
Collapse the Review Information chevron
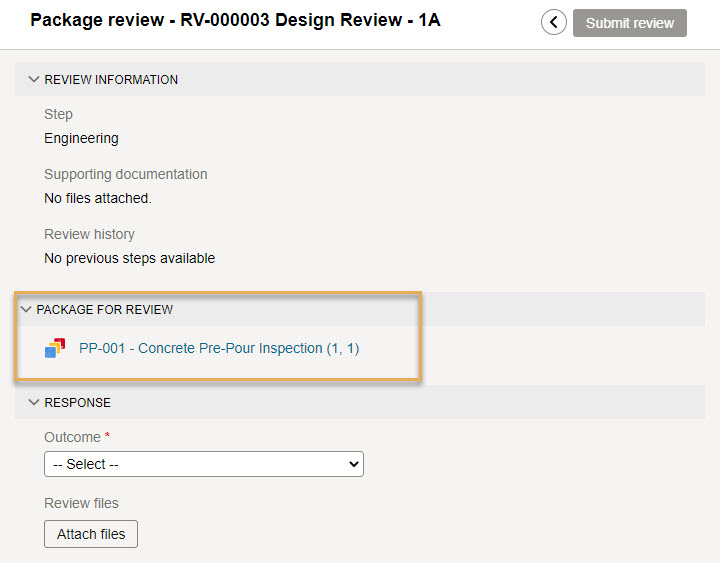pyautogui.click(x=34, y=79)
